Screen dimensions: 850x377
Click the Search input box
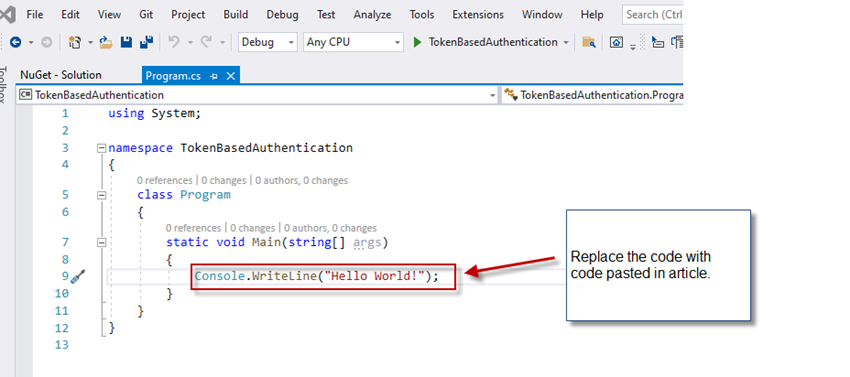click(x=653, y=15)
